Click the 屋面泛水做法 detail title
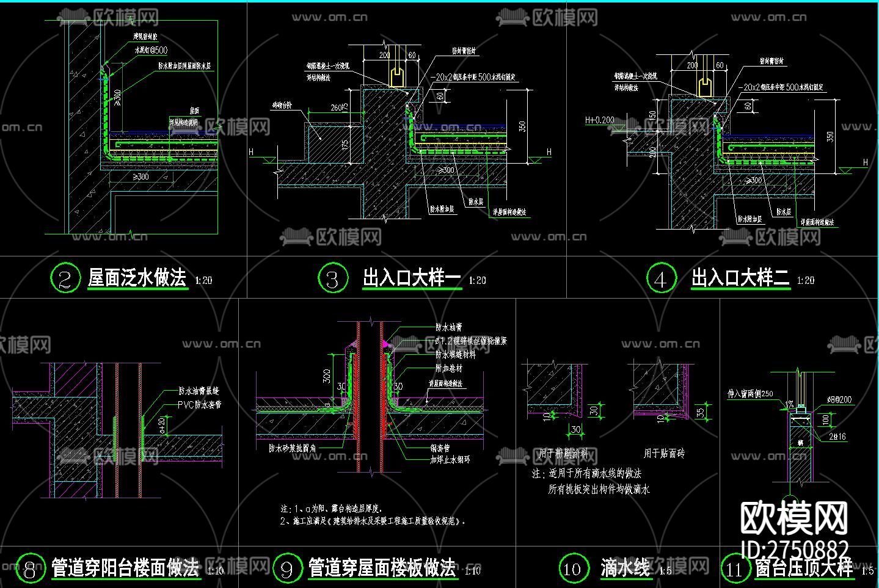This screenshot has width=879, height=588. click(x=137, y=277)
